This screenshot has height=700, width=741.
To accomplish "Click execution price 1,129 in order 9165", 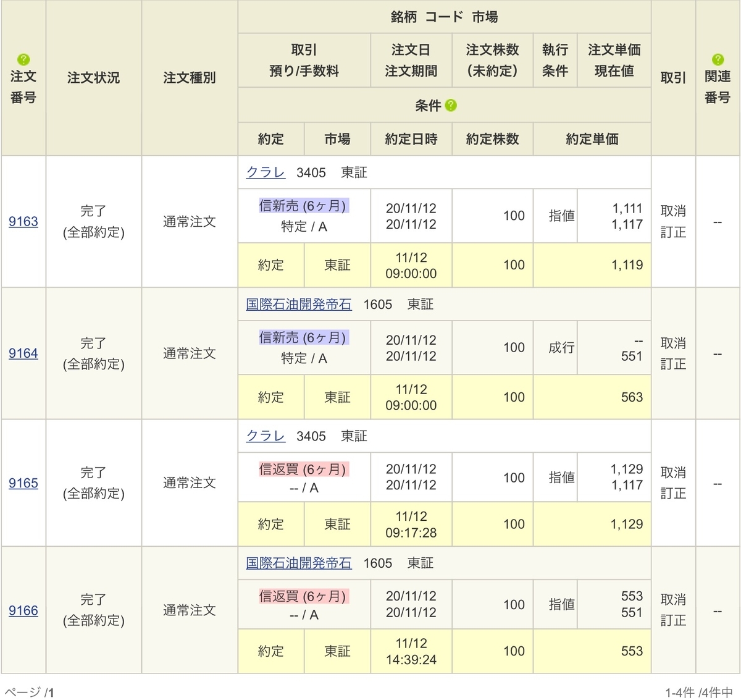I will coord(627,524).
